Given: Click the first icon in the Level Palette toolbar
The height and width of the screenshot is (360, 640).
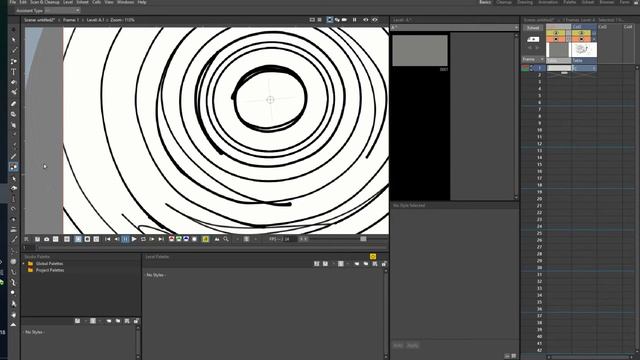Looking at the screenshot, I should 316,264.
